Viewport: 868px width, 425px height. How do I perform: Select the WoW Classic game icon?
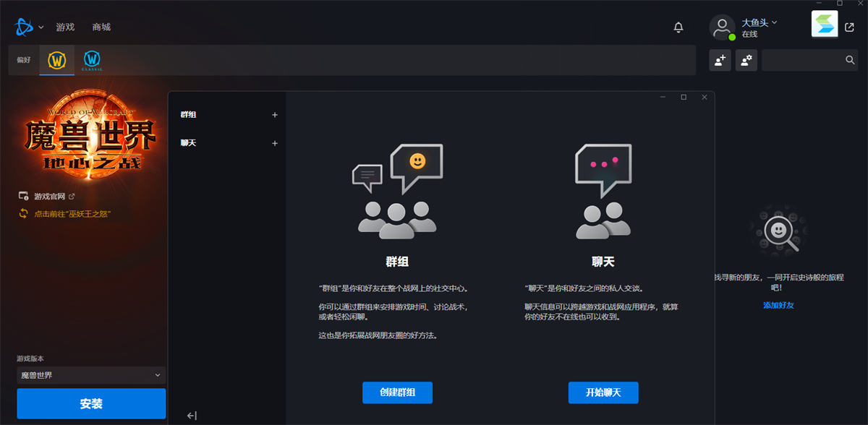tap(92, 60)
